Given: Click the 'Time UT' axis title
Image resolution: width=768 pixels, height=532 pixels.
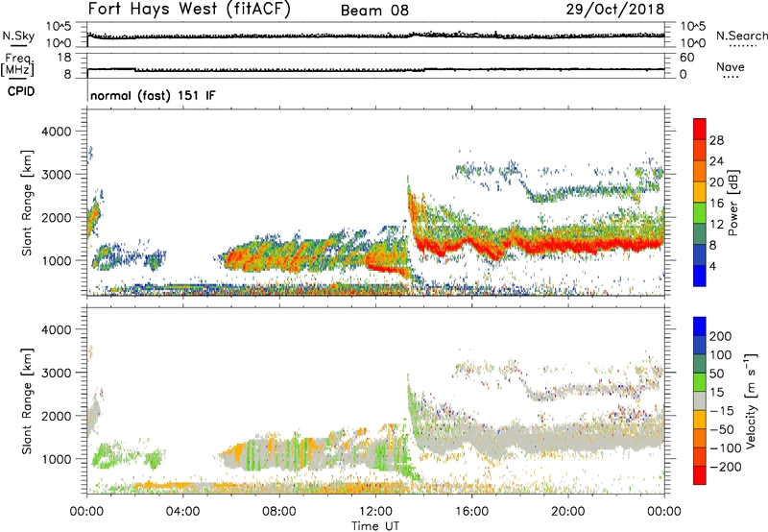Looking at the screenshot, I should coord(375,525).
